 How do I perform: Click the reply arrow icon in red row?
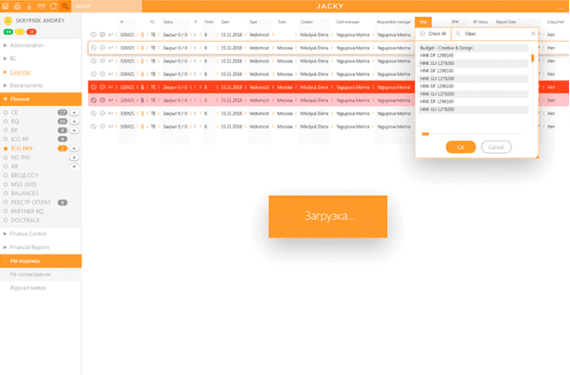pos(111,87)
